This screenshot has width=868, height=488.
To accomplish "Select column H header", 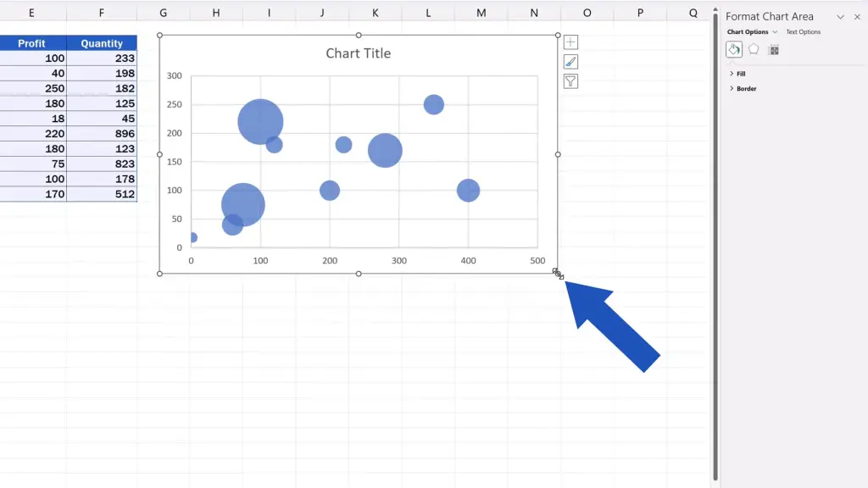I will coord(216,13).
